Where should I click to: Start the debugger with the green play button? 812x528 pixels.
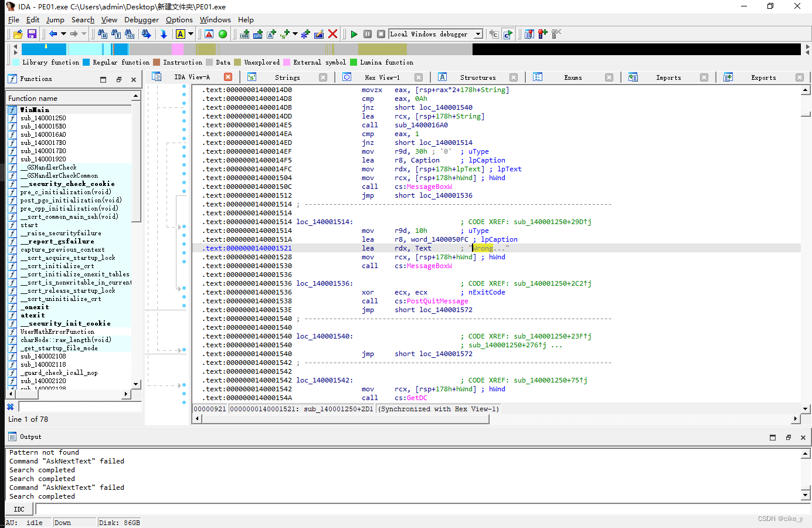click(x=354, y=34)
